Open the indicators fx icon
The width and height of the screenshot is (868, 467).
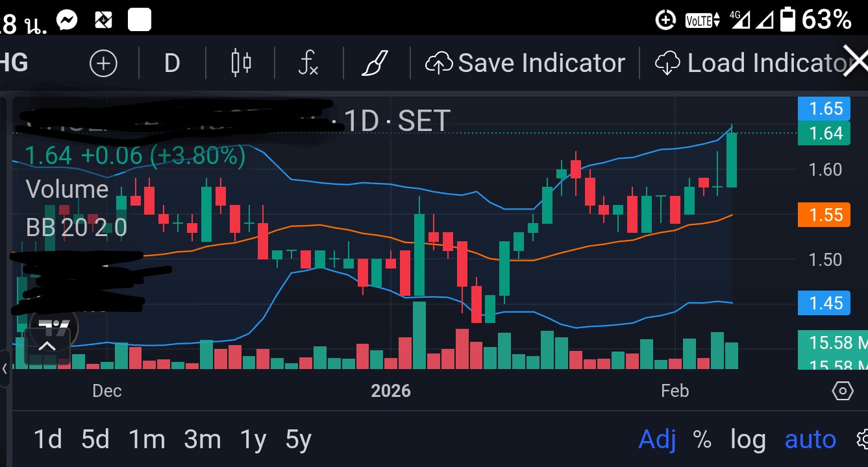tap(308, 64)
